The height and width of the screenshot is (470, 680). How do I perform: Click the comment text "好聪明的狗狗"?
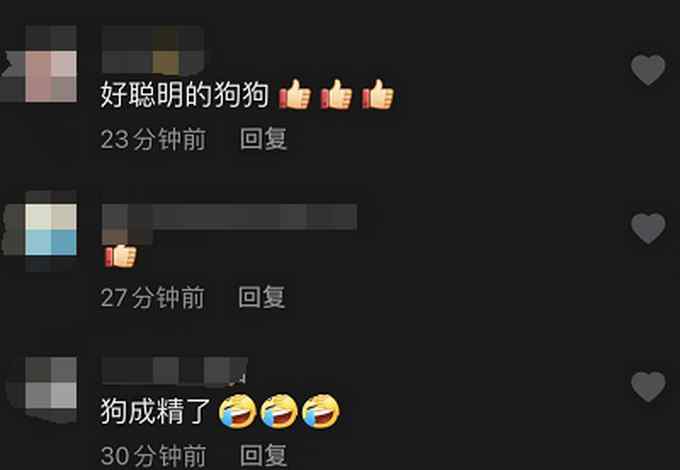[x=185, y=95]
